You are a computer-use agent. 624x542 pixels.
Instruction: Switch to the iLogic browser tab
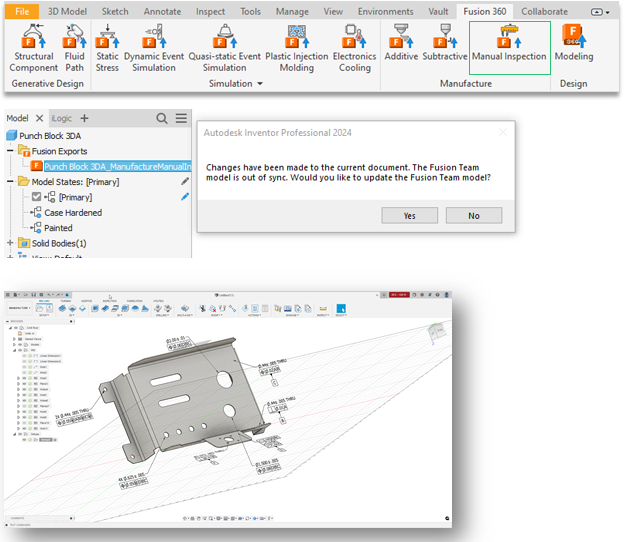[61, 118]
